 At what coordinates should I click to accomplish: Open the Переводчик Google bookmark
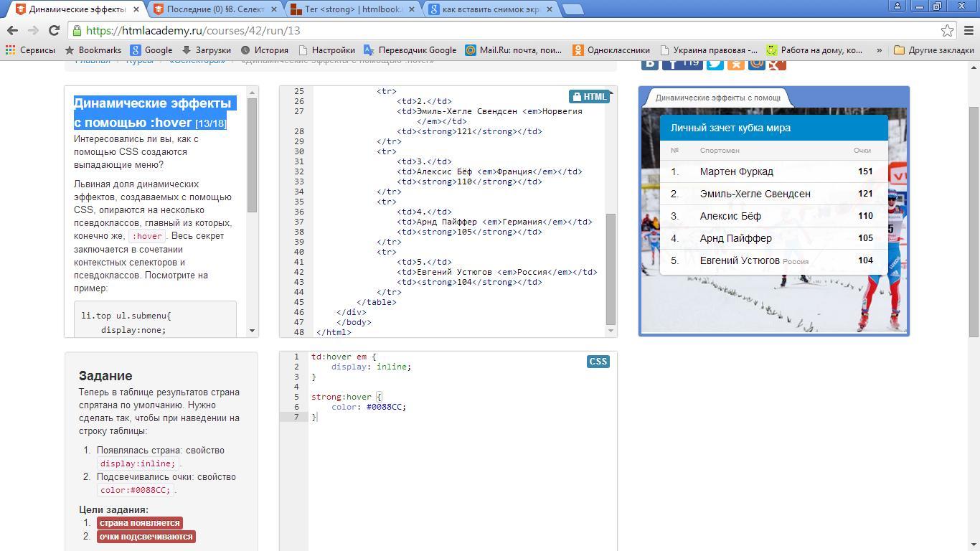click(410, 50)
